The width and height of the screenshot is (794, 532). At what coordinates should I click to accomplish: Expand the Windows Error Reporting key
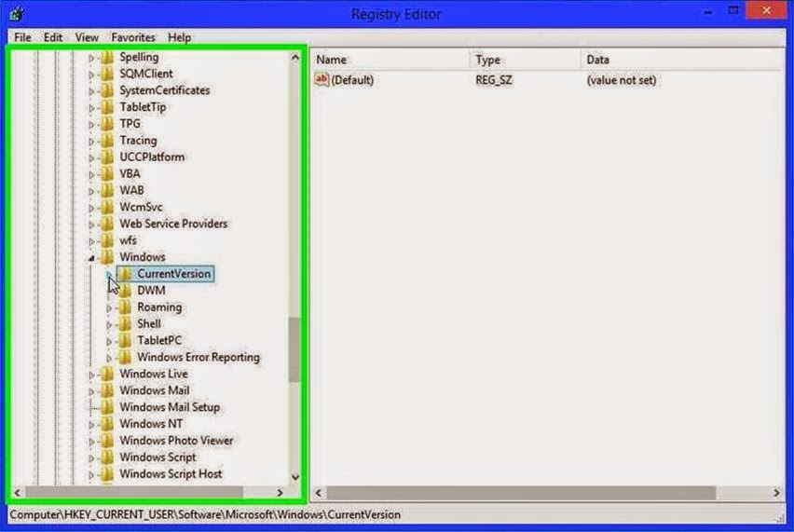[x=109, y=359]
